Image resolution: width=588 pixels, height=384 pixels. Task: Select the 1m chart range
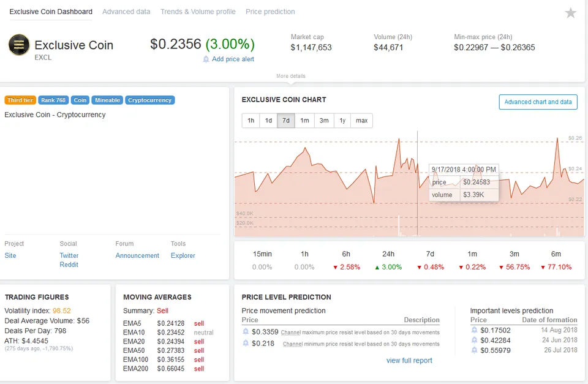[304, 121]
